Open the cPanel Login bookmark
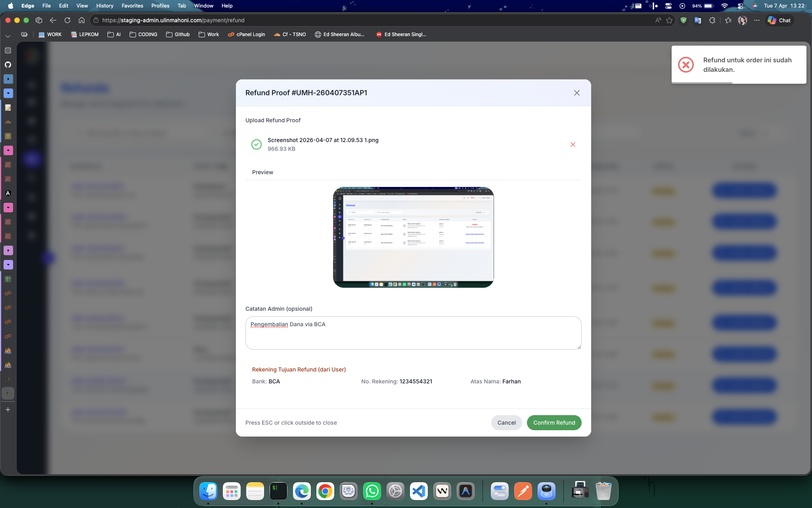The image size is (812, 508). tap(246, 35)
